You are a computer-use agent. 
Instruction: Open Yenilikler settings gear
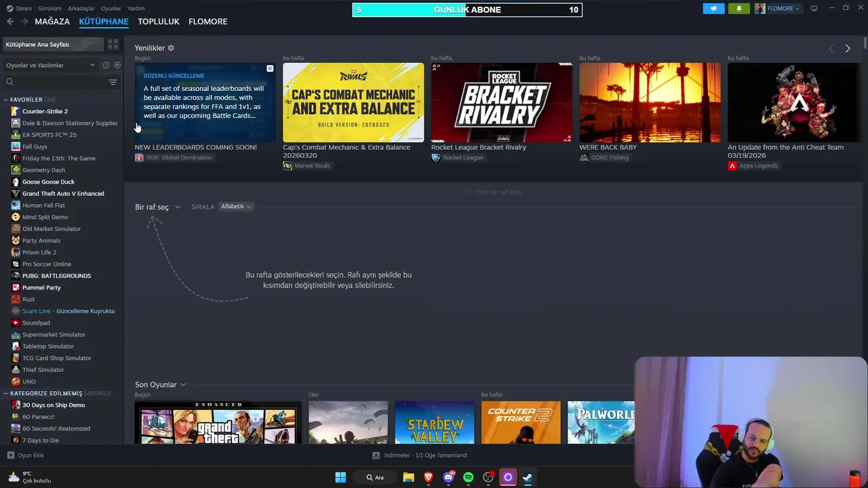[171, 48]
